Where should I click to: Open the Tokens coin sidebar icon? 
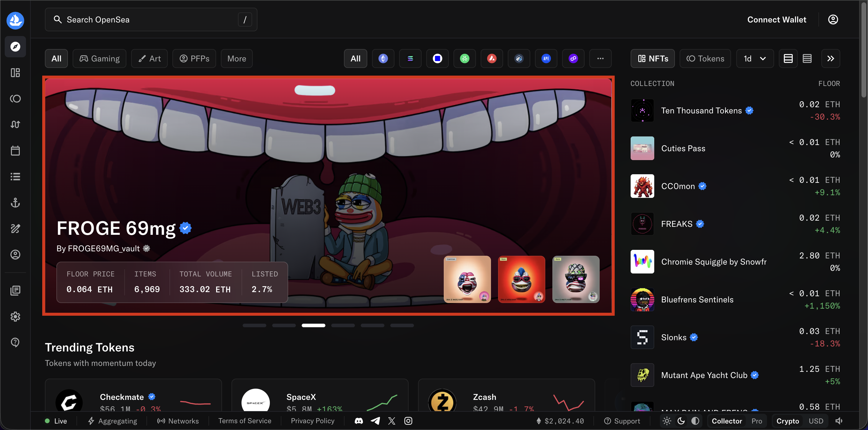[15, 99]
